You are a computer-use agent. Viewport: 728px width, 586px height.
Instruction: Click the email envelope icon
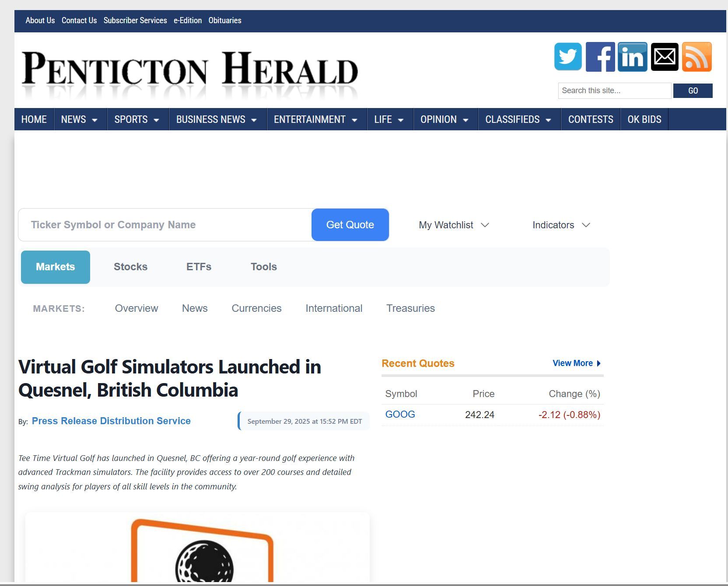point(665,56)
